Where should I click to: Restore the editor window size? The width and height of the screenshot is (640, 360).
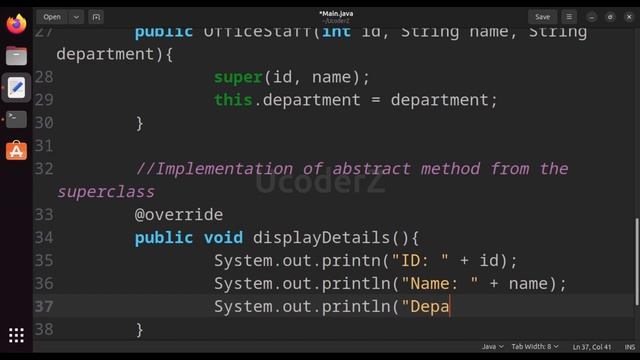[610, 17]
